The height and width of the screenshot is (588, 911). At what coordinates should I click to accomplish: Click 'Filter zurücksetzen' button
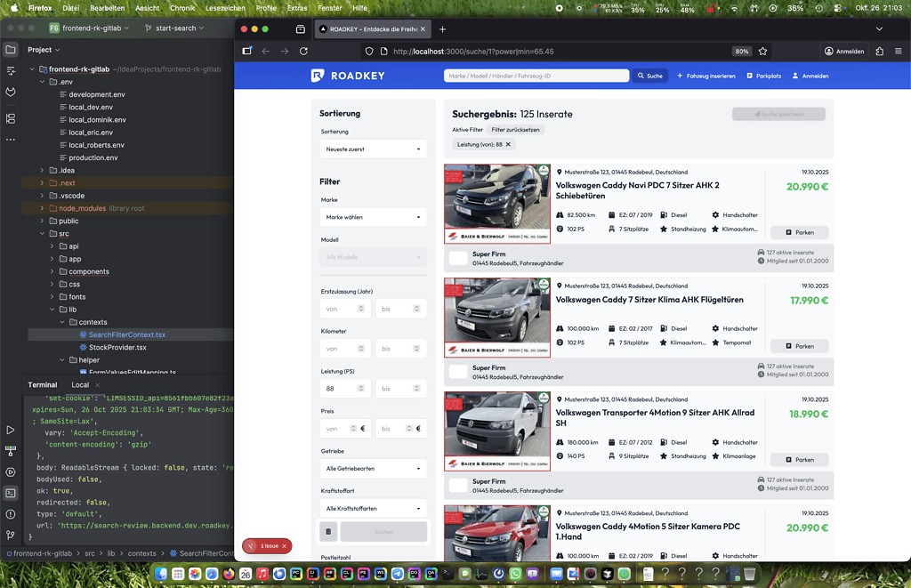515,130
